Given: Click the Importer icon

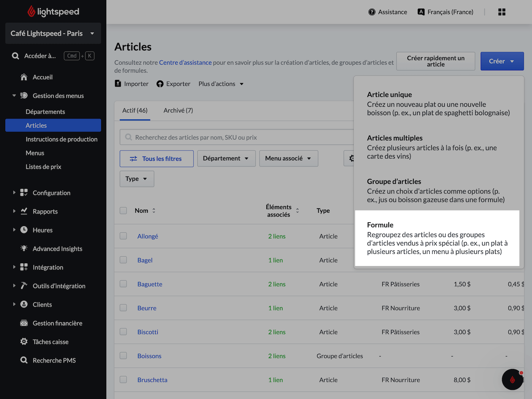Looking at the screenshot, I should 118,84.
